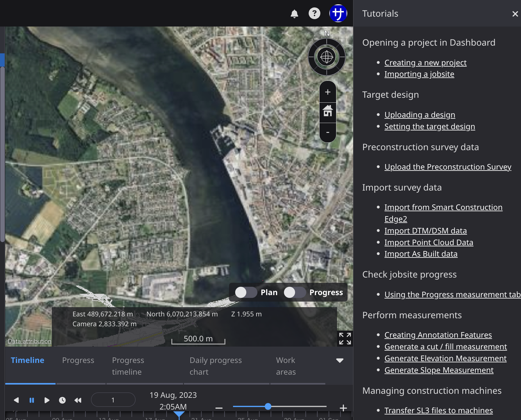Image resolution: width=521 pixels, height=420 pixels.
Task: Click the compass navigation control
Action: click(327, 57)
